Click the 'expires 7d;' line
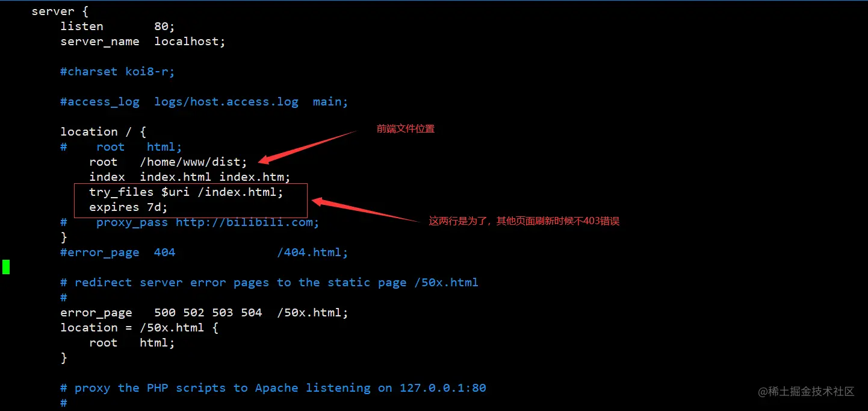Screen dimensions: 868x411 pyautogui.click(x=128, y=207)
